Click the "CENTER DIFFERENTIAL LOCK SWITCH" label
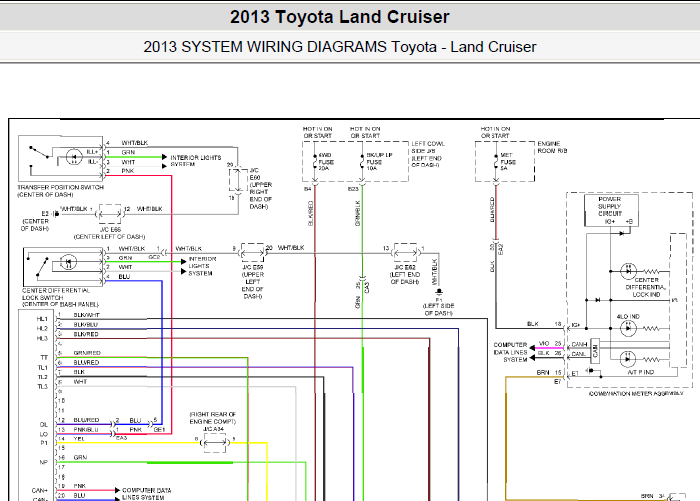 (56, 294)
